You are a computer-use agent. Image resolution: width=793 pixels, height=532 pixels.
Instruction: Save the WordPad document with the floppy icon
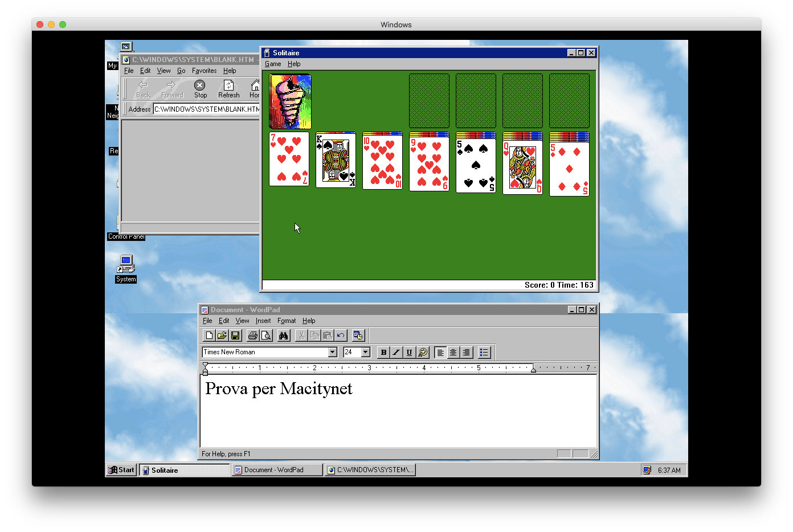(x=235, y=335)
